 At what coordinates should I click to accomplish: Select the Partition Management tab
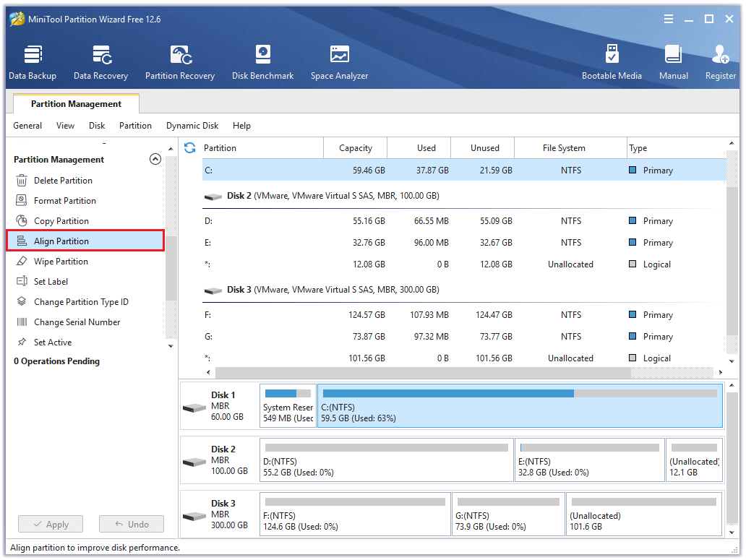(76, 103)
